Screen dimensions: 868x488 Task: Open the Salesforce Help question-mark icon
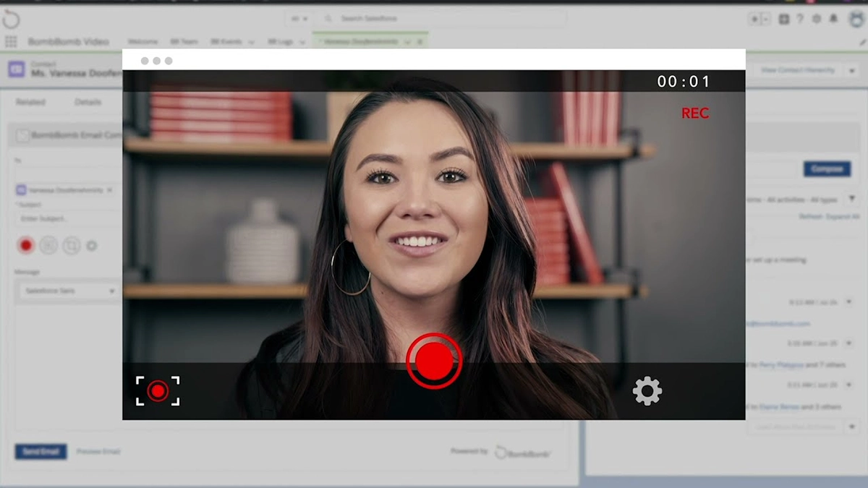(800, 19)
